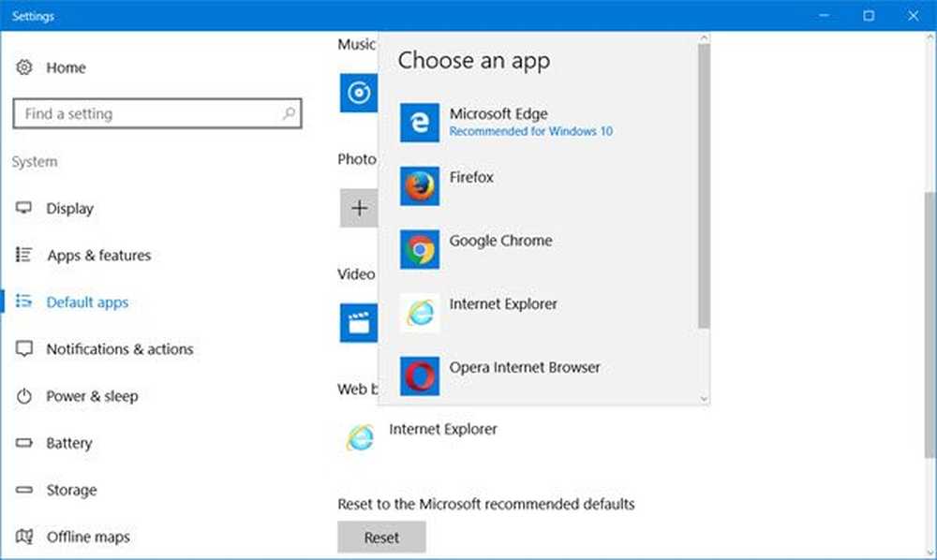Viewport: 937px width, 560px height.
Task: Click inside the Find a setting field
Action: [157, 112]
